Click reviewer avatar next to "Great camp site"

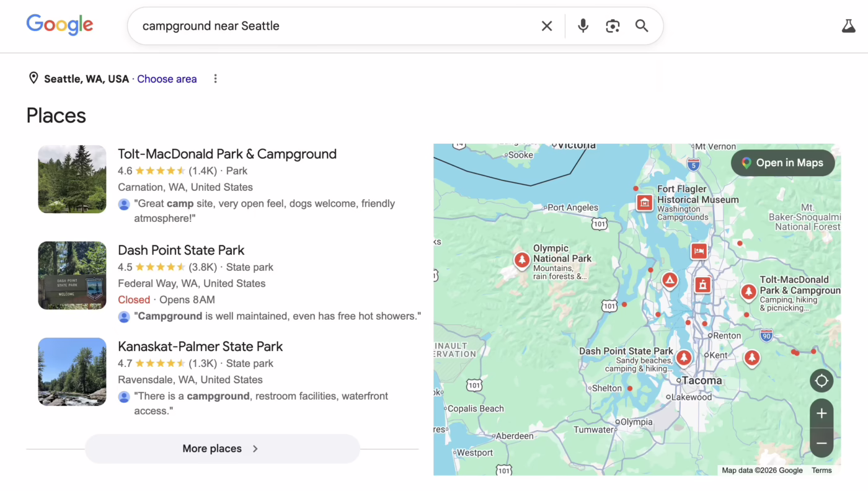point(124,204)
